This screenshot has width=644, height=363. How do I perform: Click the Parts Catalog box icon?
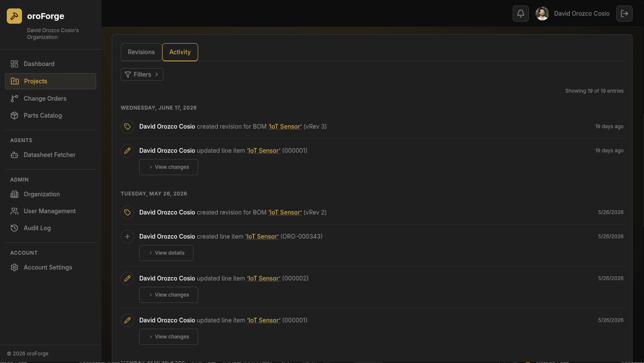(14, 115)
